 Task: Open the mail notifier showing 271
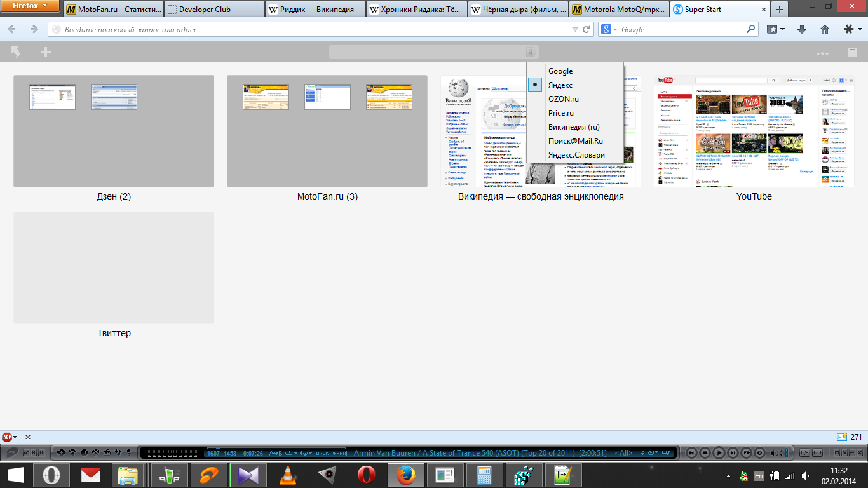[849, 437]
